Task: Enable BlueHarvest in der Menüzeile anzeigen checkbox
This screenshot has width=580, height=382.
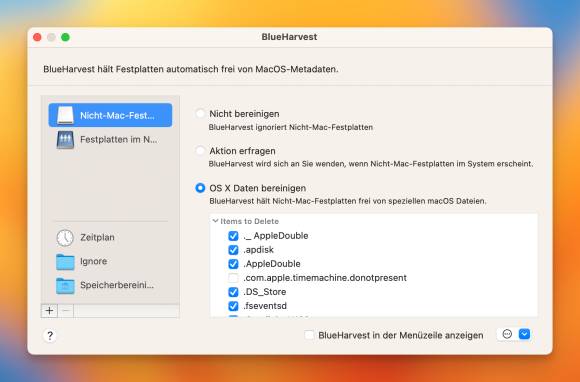Action: [309, 335]
